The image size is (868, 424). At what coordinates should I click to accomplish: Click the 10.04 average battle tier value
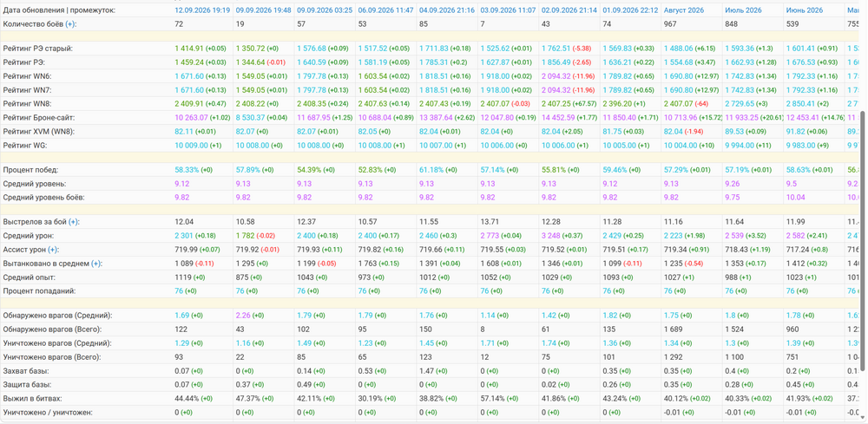point(794,198)
